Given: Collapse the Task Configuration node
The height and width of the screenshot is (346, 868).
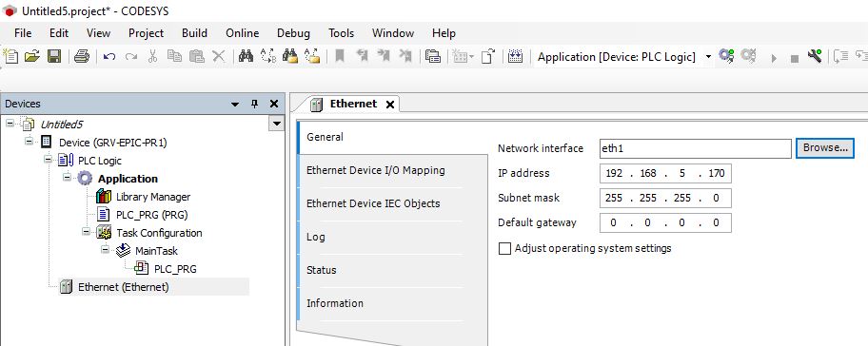Looking at the screenshot, I should click(87, 232).
